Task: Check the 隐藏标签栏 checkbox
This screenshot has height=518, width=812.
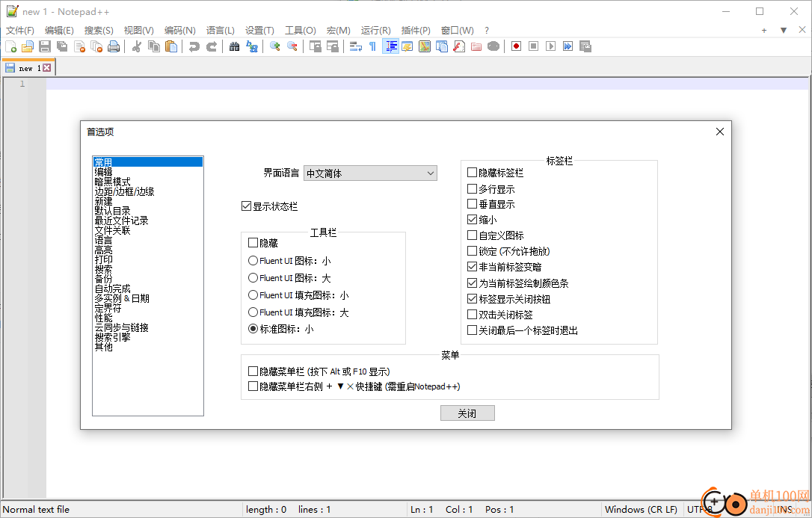Action: tap(472, 173)
